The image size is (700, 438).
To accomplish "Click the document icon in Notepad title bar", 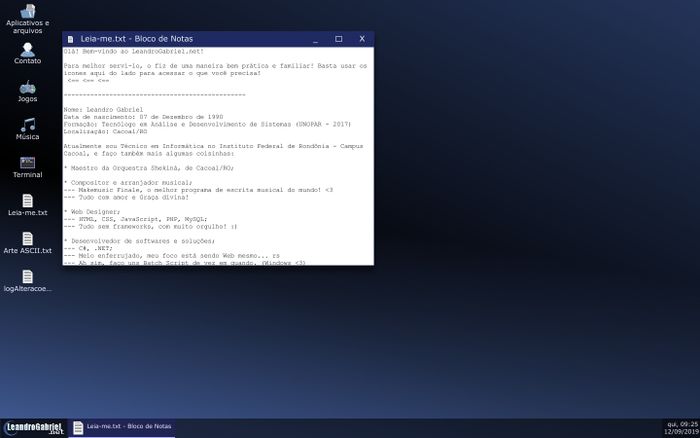I will (70, 39).
